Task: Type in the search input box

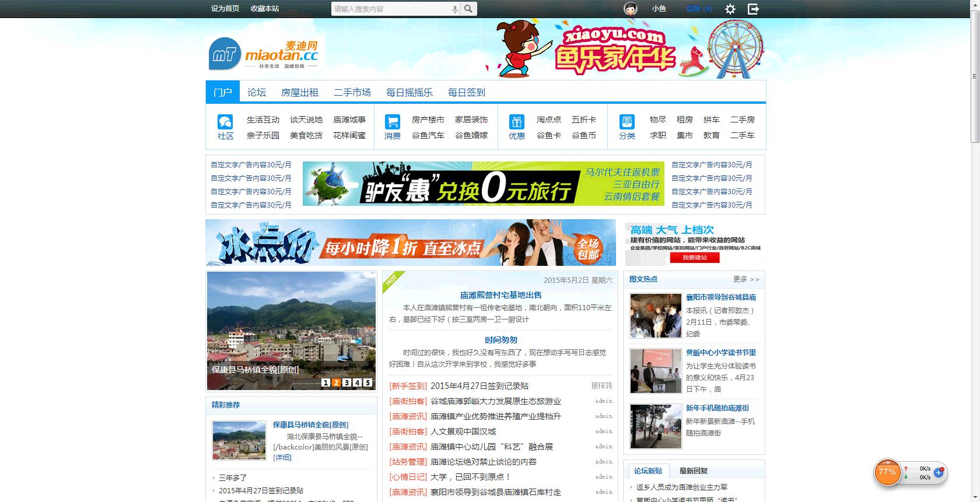Action: click(x=391, y=9)
